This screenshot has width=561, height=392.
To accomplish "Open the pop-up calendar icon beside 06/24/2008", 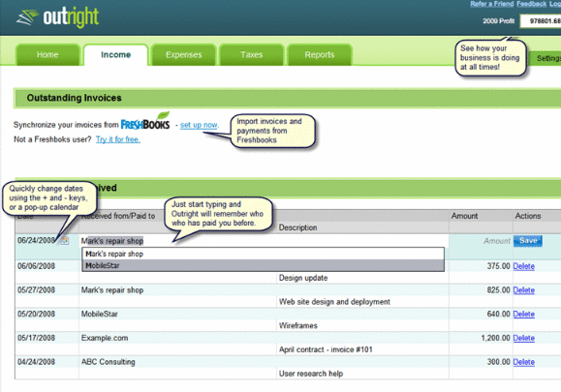I will (x=64, y=241).
